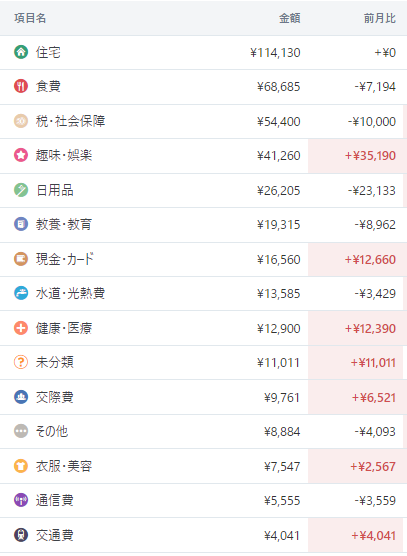Click the highlighted +¥35,190 change cell
407x556 pixels.
pos(357,156)
